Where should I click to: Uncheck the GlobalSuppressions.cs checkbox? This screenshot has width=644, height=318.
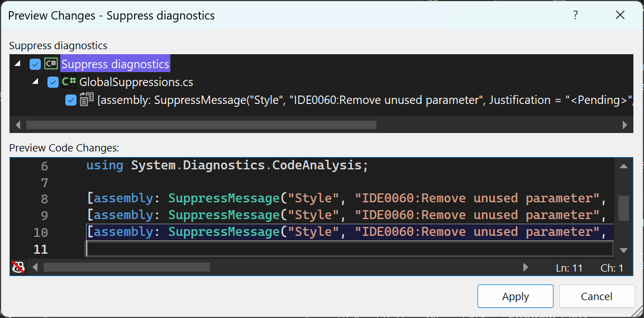click(x=54, y=82)
